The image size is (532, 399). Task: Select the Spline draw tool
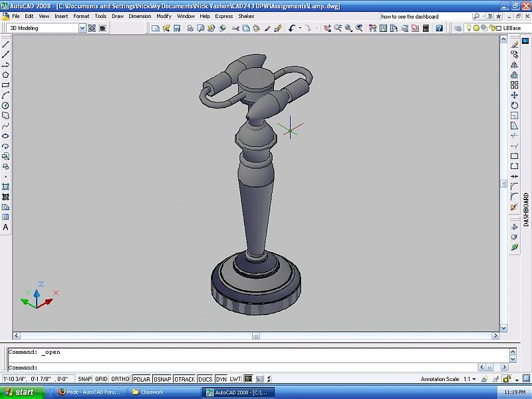[x=5, y=126]
